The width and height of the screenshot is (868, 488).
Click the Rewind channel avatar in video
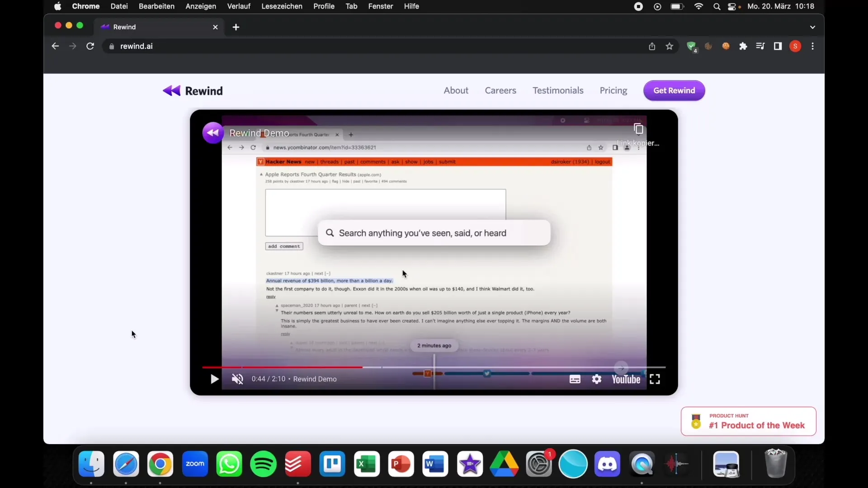[x=213, y=133]
